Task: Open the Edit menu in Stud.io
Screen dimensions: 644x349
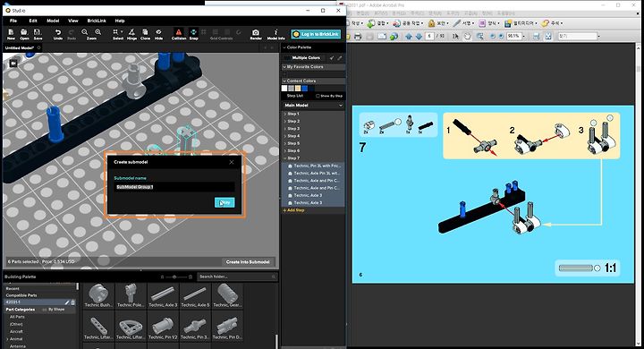Action: click(33, 21)
